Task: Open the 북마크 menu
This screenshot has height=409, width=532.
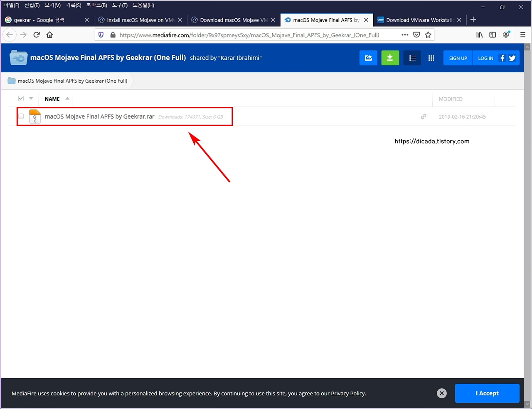Action: 96,5
